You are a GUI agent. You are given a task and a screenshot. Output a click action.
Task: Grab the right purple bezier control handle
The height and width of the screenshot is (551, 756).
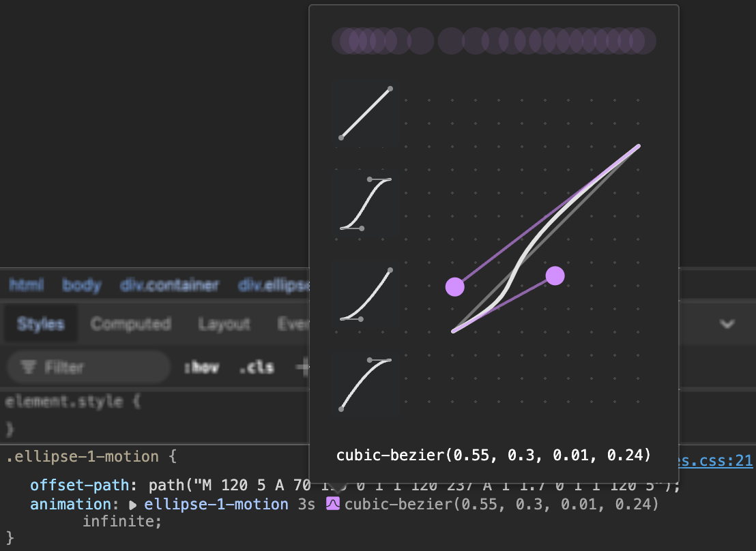click(x=555, y=275)
